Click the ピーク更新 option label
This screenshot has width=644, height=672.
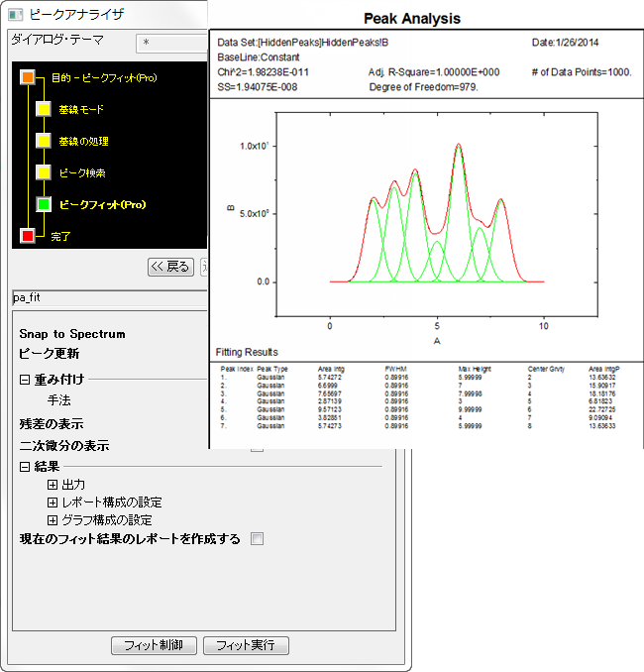pos(50,354)
